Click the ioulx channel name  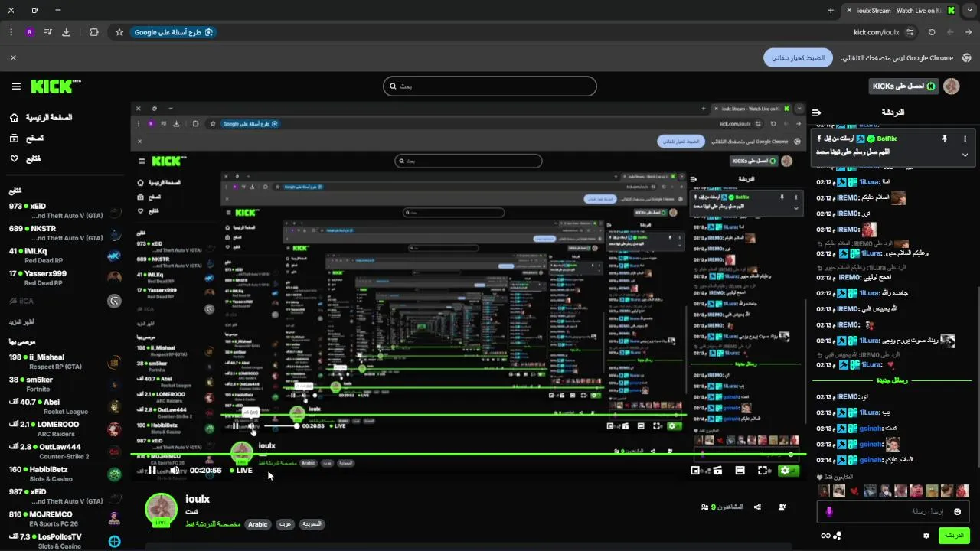pos(198,499)
